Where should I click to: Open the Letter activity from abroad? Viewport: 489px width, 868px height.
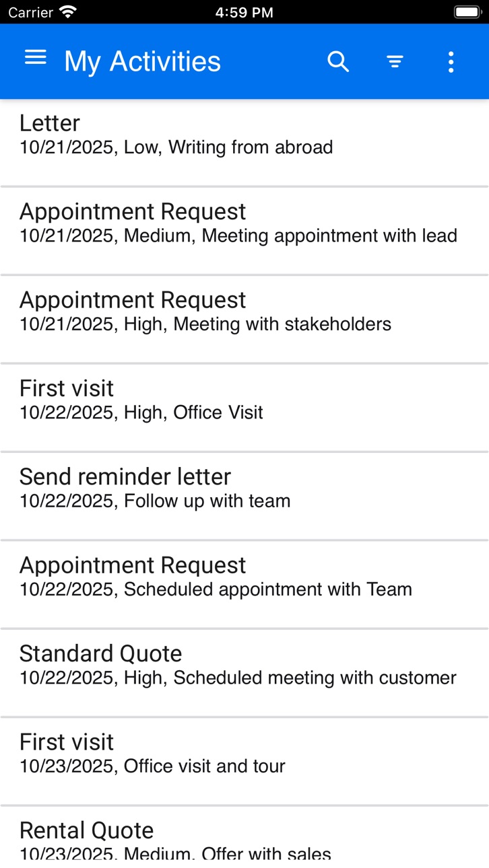click(x=244, y=143)
